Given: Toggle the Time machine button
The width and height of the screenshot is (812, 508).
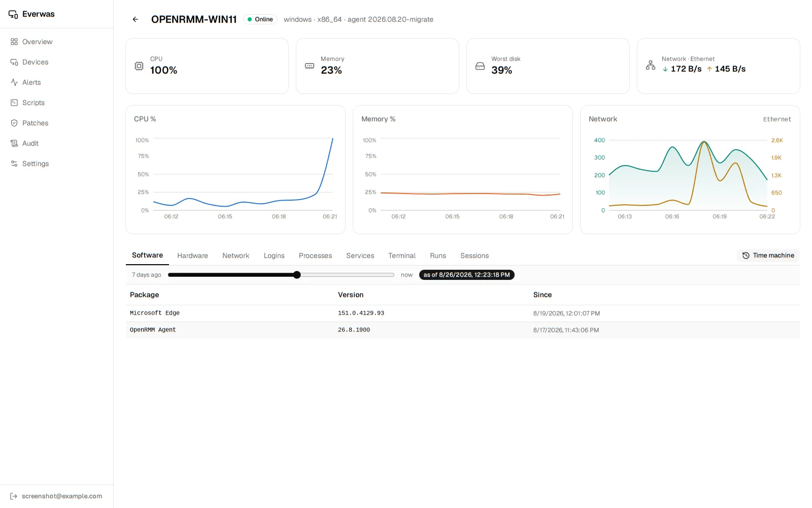Looking at the screenshot, I should pos(768,256).
